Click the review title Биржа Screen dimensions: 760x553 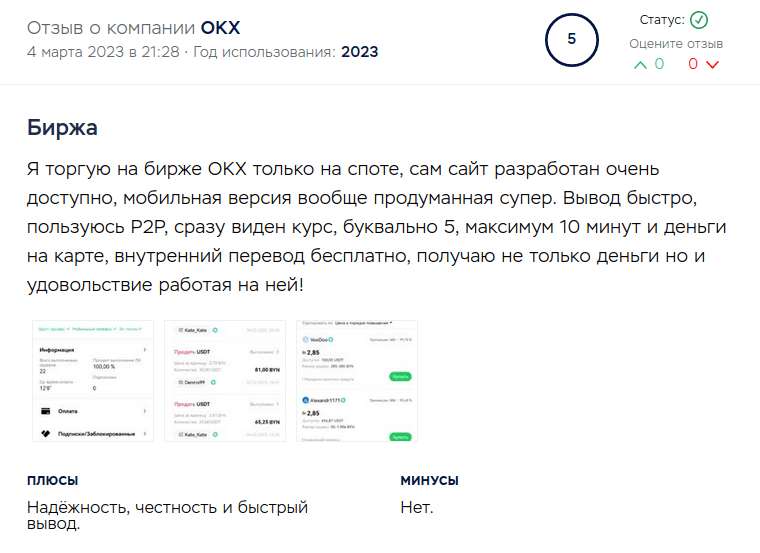pos(62,129)
